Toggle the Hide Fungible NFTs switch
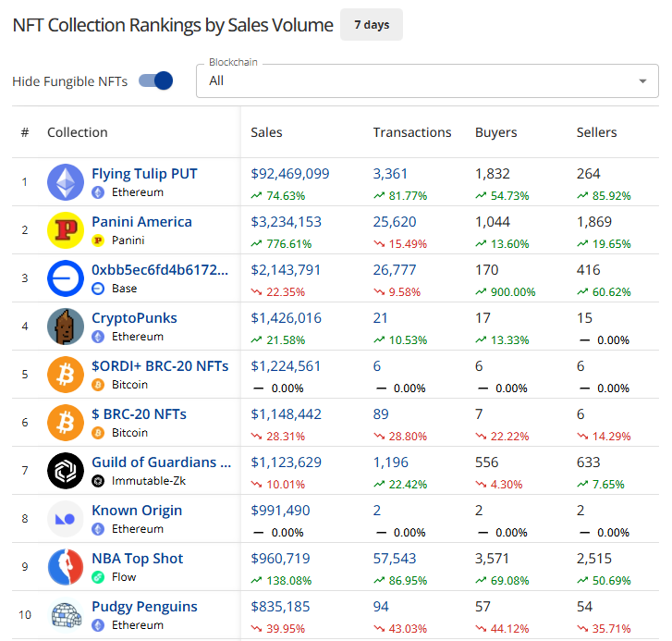This screenshot has height=641, width=672. point(155,80)
